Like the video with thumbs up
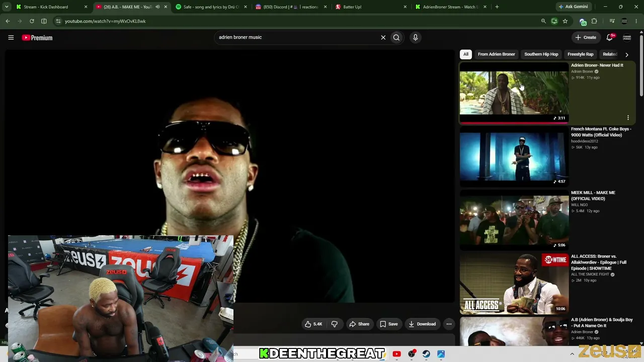Image resolution: width=644 pixels, height=362 pixels. tap(313, 324)
